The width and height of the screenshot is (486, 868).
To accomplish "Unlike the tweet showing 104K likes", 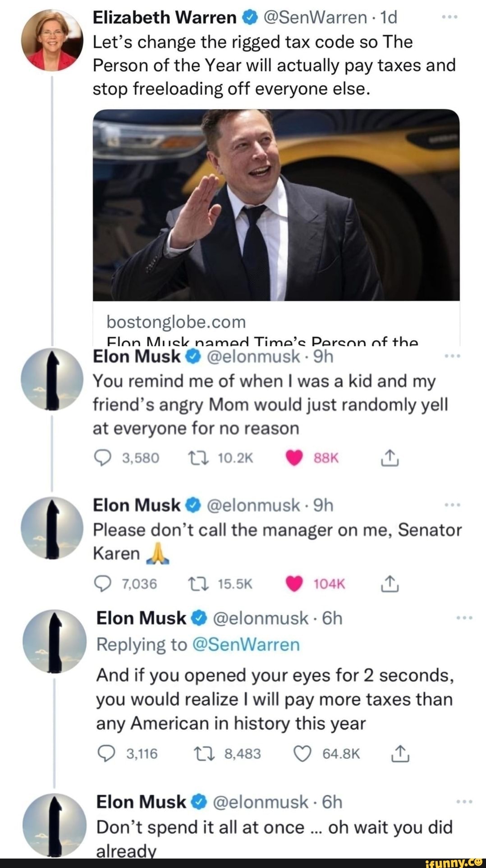I will click(x=294, y=584).
